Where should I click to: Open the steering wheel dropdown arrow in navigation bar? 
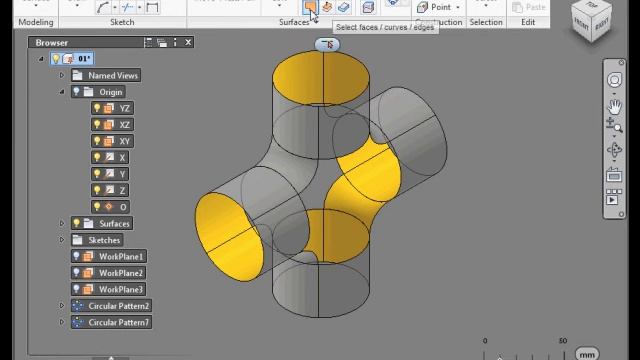coord(614,93)
